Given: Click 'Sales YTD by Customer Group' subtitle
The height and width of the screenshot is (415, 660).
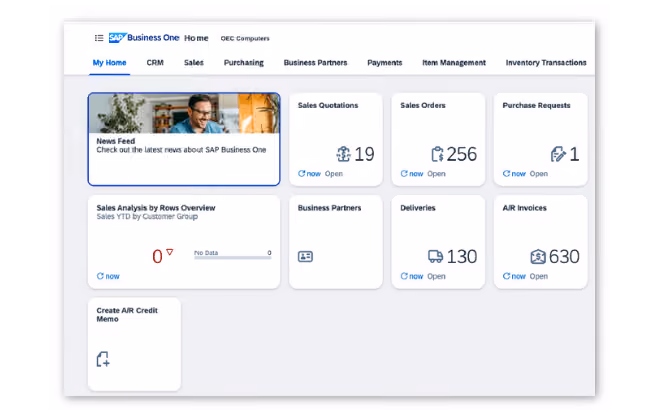Looking at the screenshot, I should (147, 216).
